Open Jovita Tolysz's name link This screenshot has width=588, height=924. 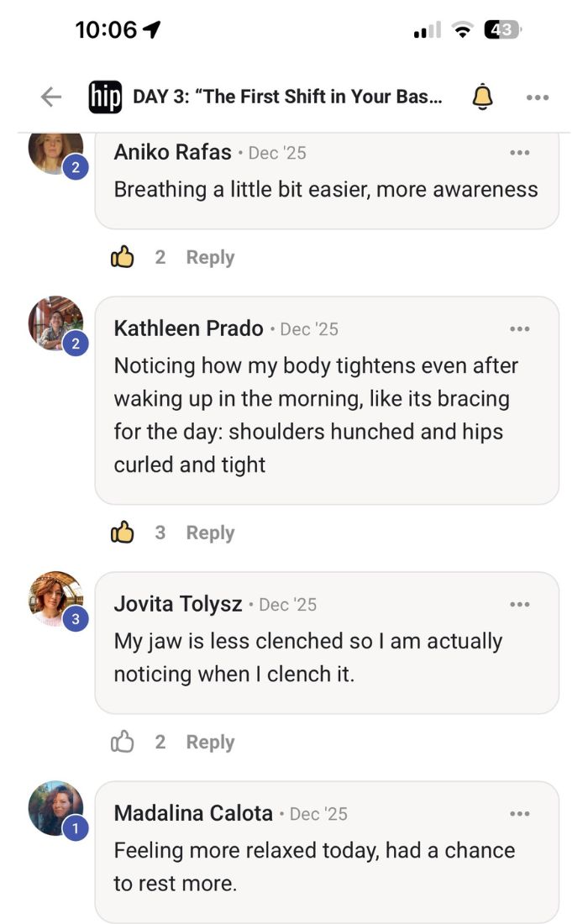[178, 604]
